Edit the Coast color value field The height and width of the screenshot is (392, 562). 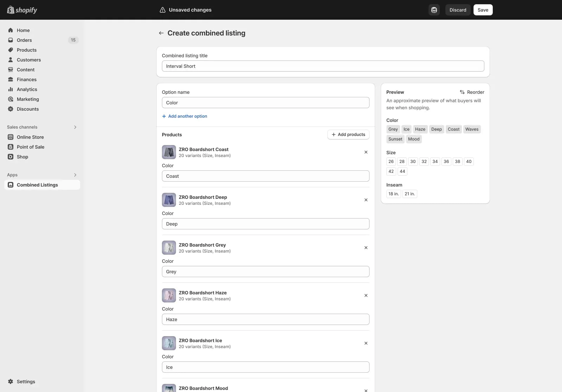coord(266,176)
